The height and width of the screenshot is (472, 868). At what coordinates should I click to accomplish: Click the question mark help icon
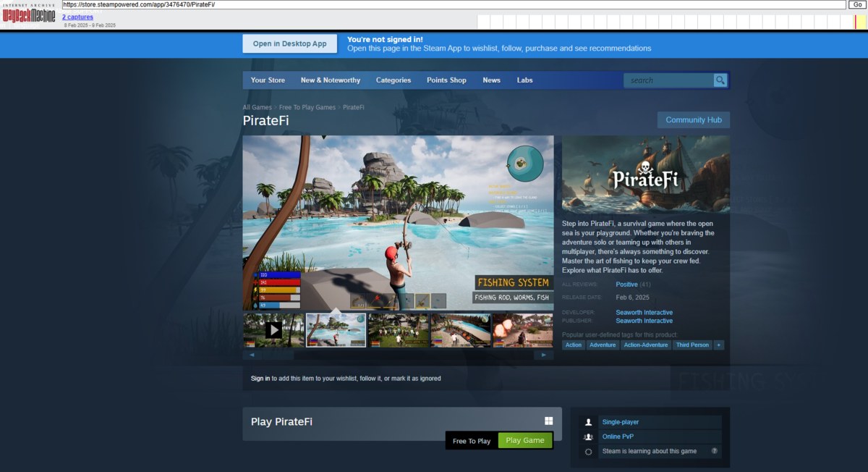point(715,451)
